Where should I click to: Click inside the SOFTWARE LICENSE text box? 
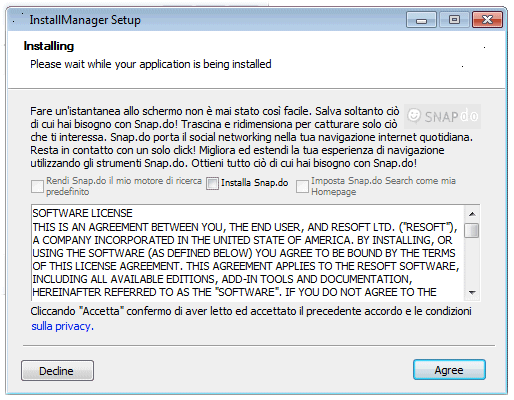pyautogui.click(x=248, y=253)
